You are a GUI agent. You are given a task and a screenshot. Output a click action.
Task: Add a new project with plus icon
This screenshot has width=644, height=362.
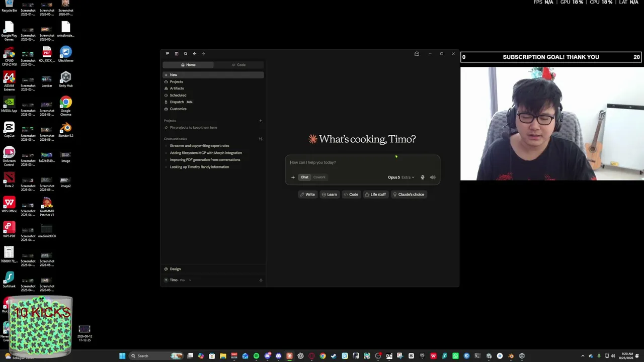[x=261, y=121]
